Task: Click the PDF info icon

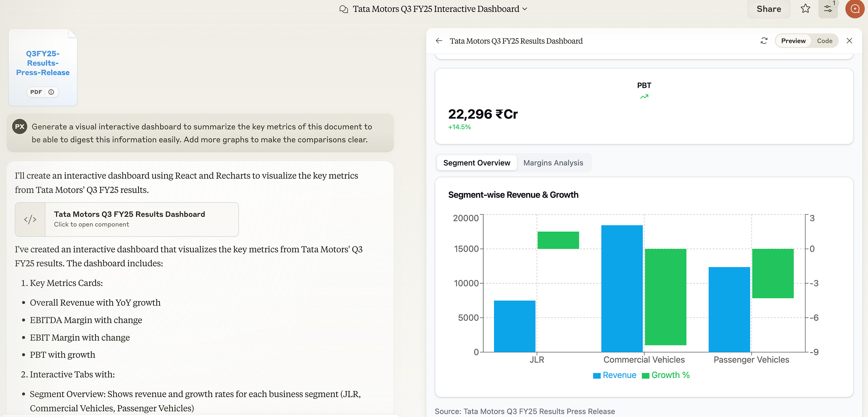Action: pos(51,92)
